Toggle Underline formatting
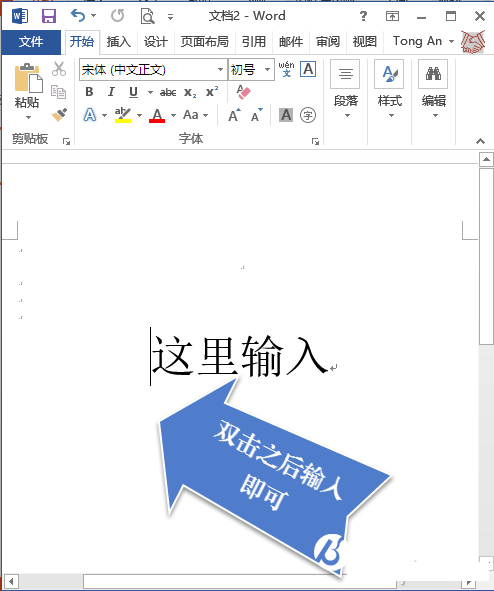This screenshot has height=591, width=494. 133,92
